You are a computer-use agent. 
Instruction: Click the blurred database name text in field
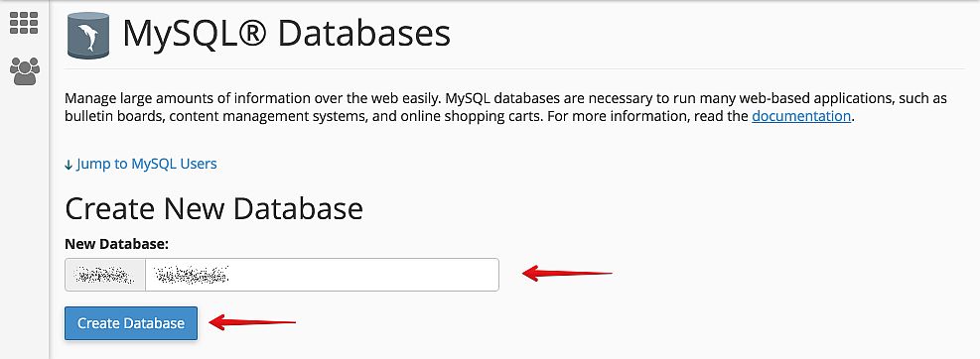192,275
